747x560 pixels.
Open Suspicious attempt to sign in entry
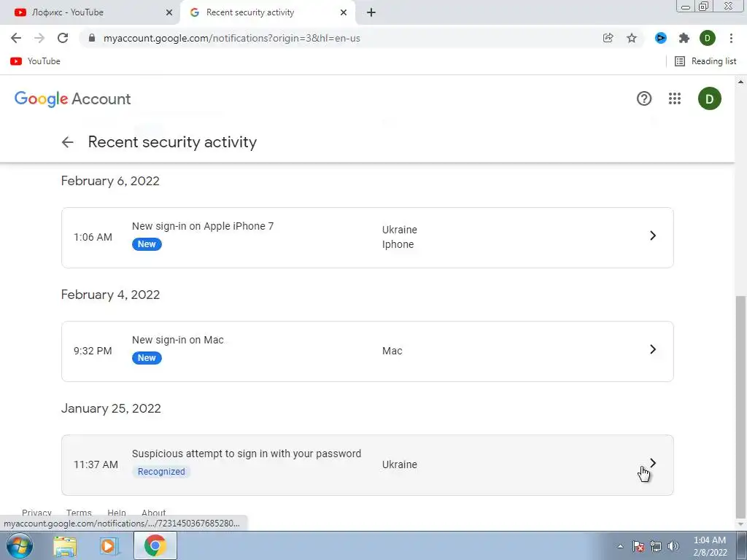368,465
